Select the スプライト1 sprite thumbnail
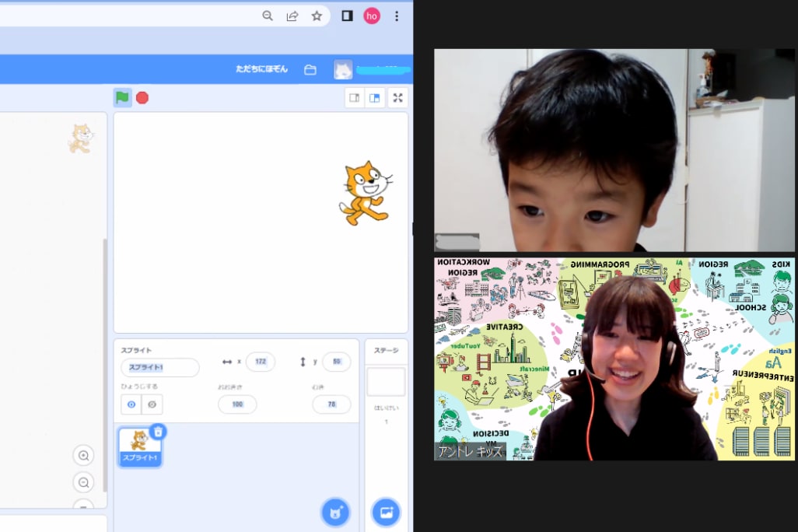 (140, 446)
